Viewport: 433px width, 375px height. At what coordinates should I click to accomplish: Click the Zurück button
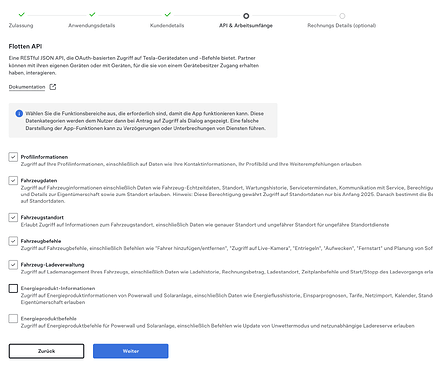tap(46, 351)
